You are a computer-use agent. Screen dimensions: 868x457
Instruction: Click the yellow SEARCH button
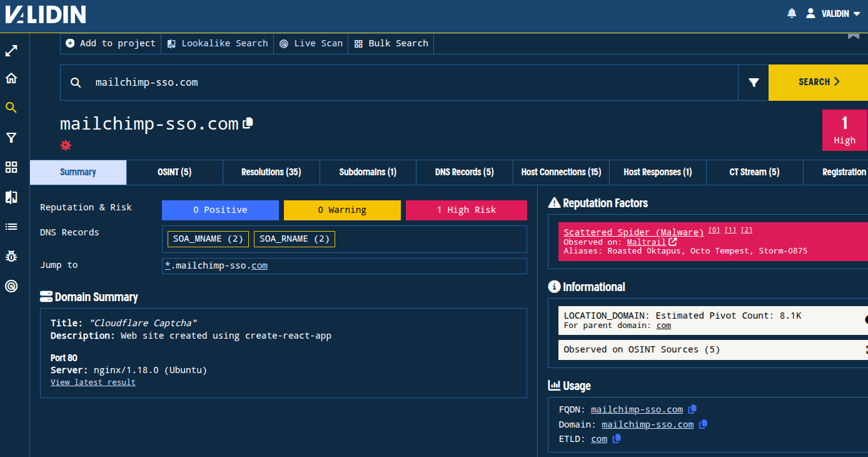click(818, 82)
